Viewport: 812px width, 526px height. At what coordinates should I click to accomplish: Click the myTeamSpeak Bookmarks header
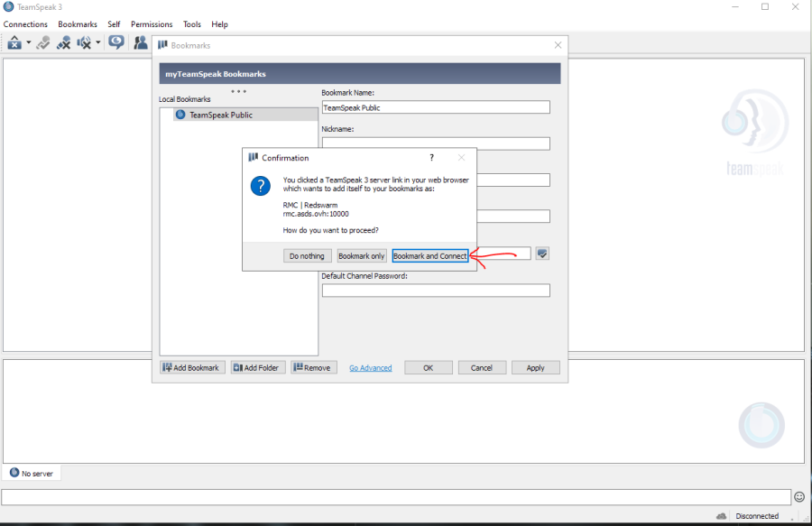point(360,73)
